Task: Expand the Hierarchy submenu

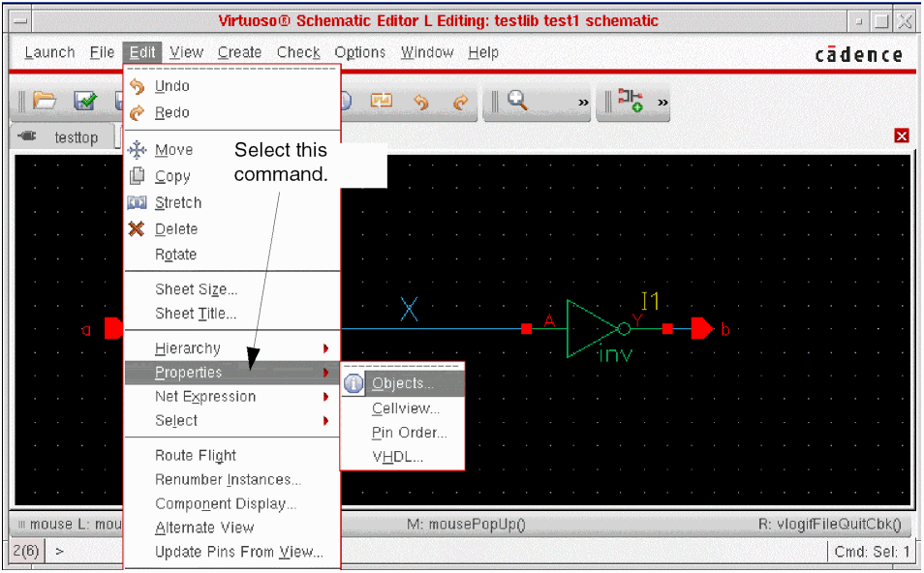Action: click(232, 348)
